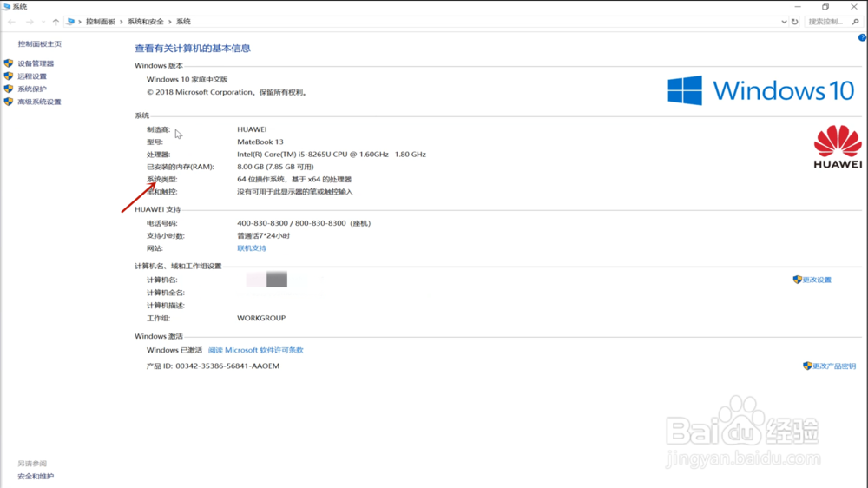Open 安全和维护 under 另请参阅
The width and height of the screenshot is (868, 488).
point(36,477)
